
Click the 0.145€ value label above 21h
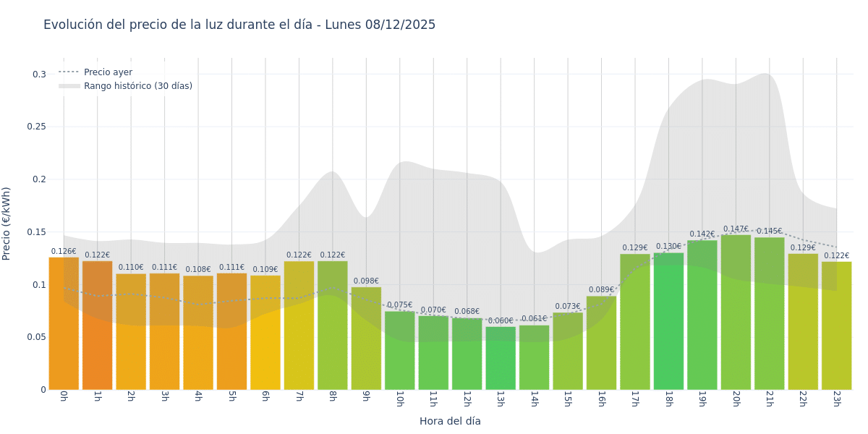[x=769, y=231]
